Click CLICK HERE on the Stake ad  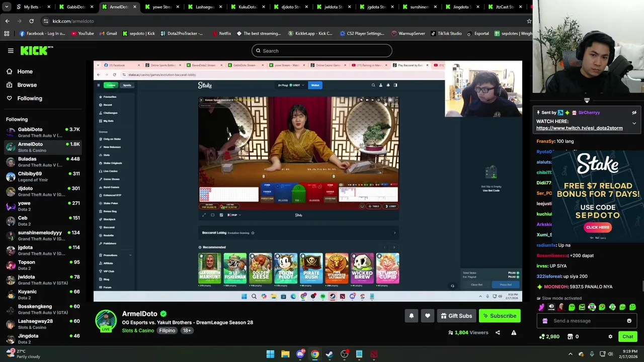pos(598,227)
